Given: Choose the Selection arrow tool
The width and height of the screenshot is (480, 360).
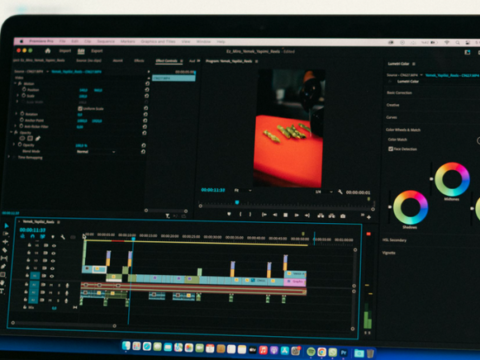Looking at the screenshot, I should 6,226.
